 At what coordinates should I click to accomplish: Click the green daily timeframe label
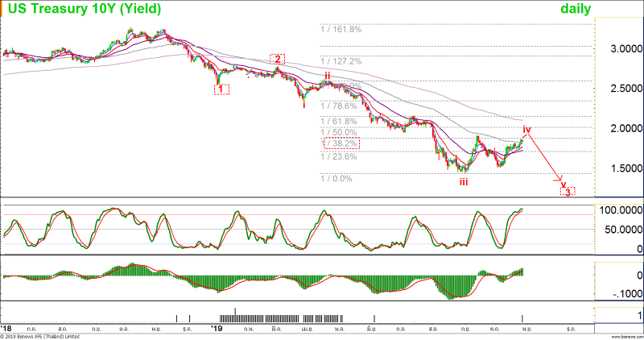[x=576, y=9]
